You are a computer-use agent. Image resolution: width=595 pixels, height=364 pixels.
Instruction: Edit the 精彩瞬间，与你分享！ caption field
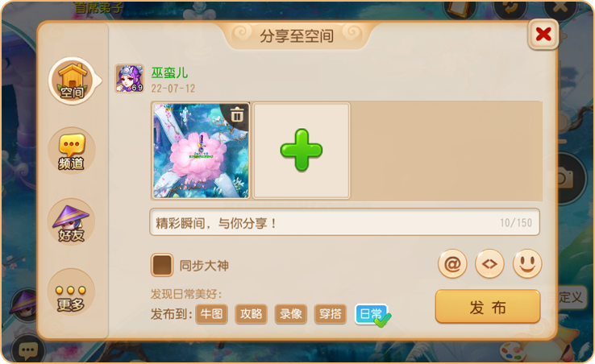tap(344, 222)
